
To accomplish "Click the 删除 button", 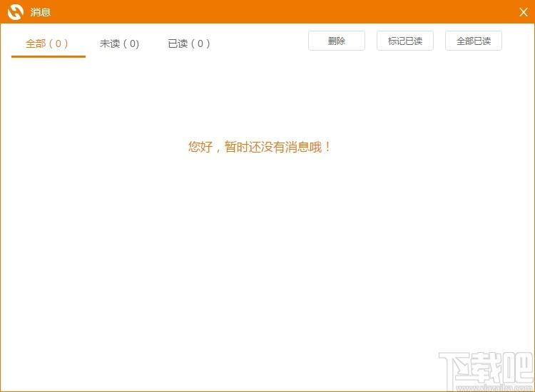I will [337, 41].
